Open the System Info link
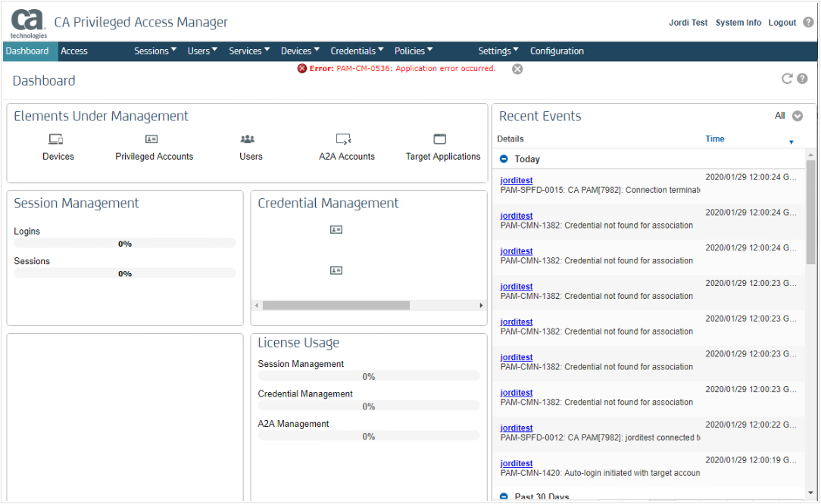Screen dimensions: 821x504 pyautogui.click(x=738, y=23)
